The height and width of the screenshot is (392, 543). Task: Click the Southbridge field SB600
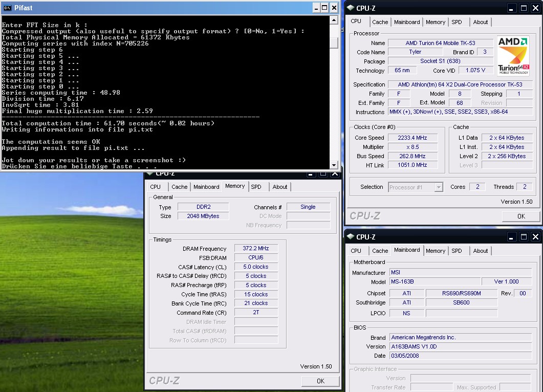461,302
